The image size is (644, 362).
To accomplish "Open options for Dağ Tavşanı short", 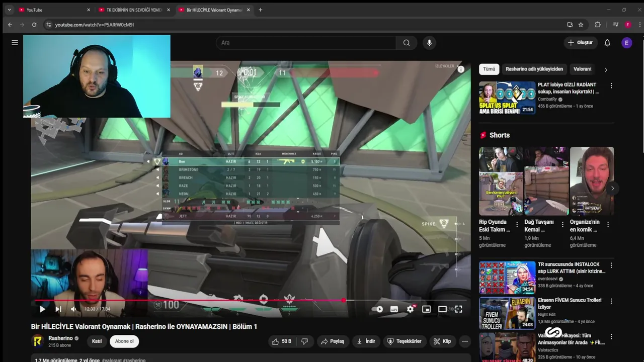I will pos(562,225).
